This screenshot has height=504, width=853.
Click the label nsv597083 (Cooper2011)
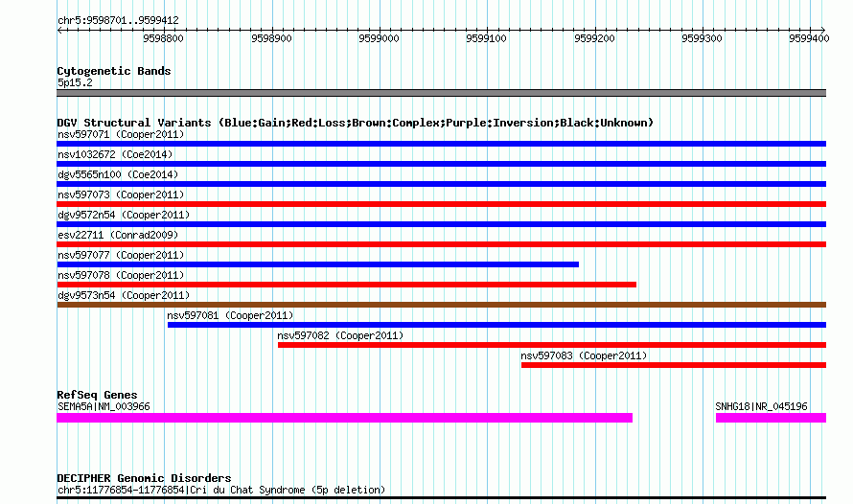pos(584,355)
